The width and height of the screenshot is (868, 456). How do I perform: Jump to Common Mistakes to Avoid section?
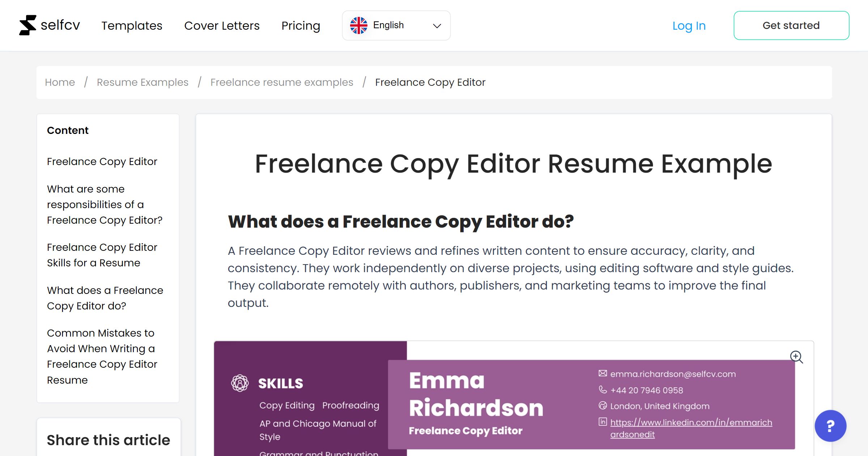click(x=102, y=356)
